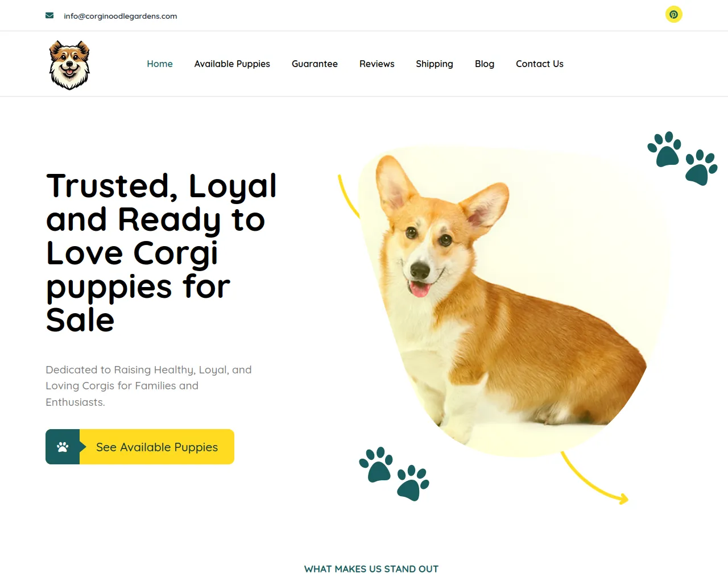The image size is (728, 582).
Task: Open the Home menu item
Action: tap(160, 64)
